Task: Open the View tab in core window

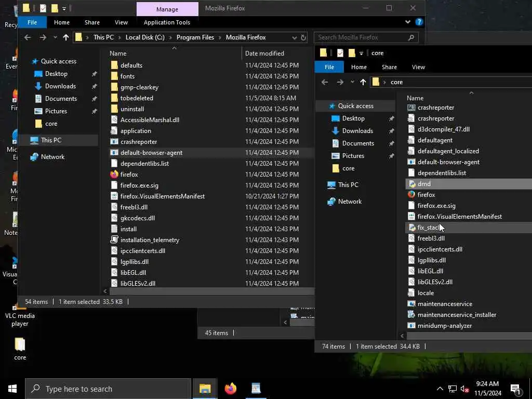Action: point(418,67)
